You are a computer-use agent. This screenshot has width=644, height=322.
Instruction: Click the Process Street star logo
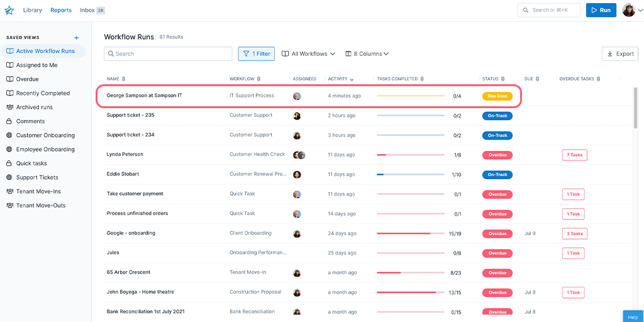point(9,10)
